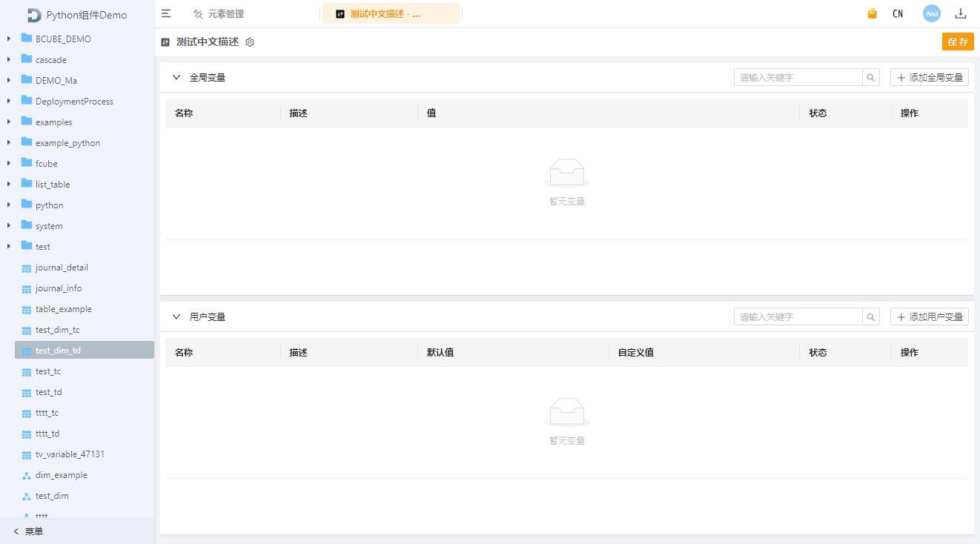Click the orange marketplace bag icon top right
This screenshot has height=544, width=980.
point(872,13)
